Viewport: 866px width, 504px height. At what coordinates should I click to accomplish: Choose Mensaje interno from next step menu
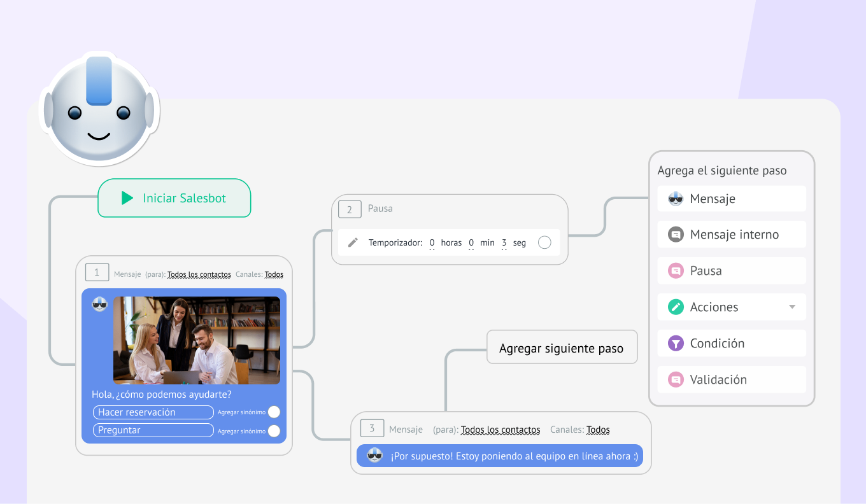click(734, 235)
